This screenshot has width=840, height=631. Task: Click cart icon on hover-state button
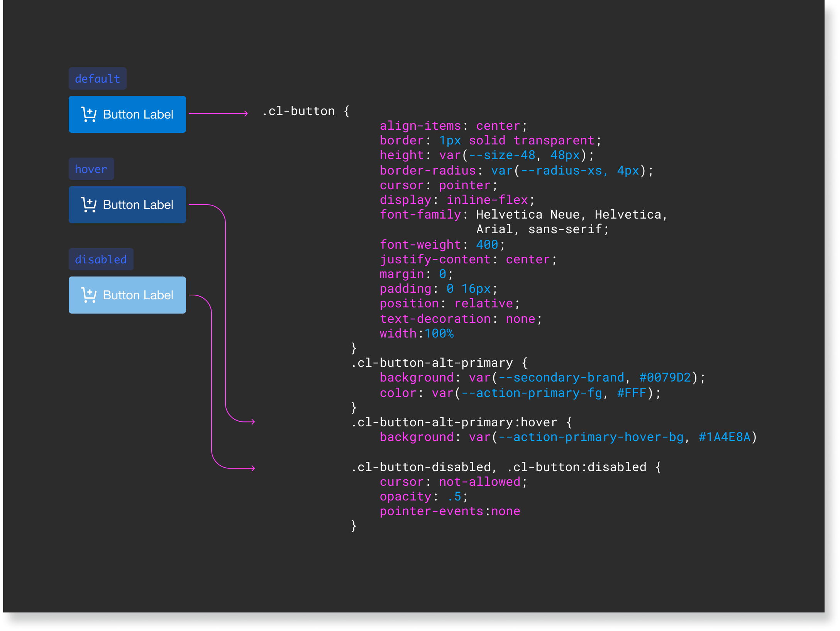pyautogui.click(x=89, y=205)
